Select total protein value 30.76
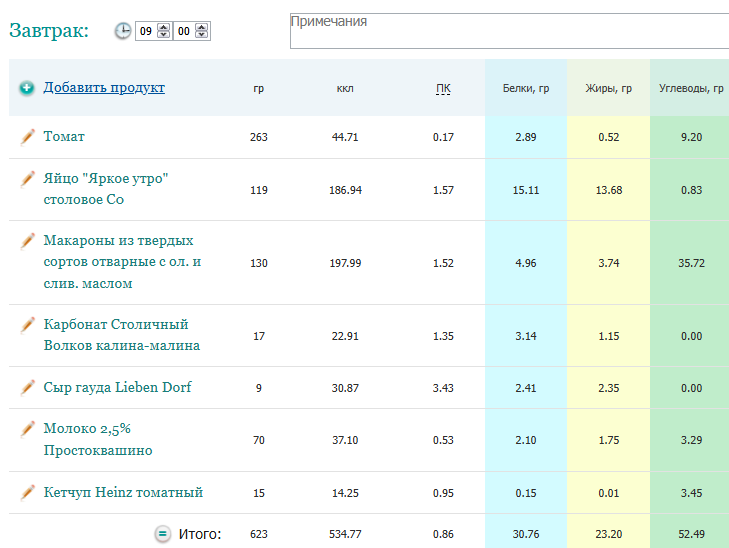This screenshot has height=548, width=729. 526,534
